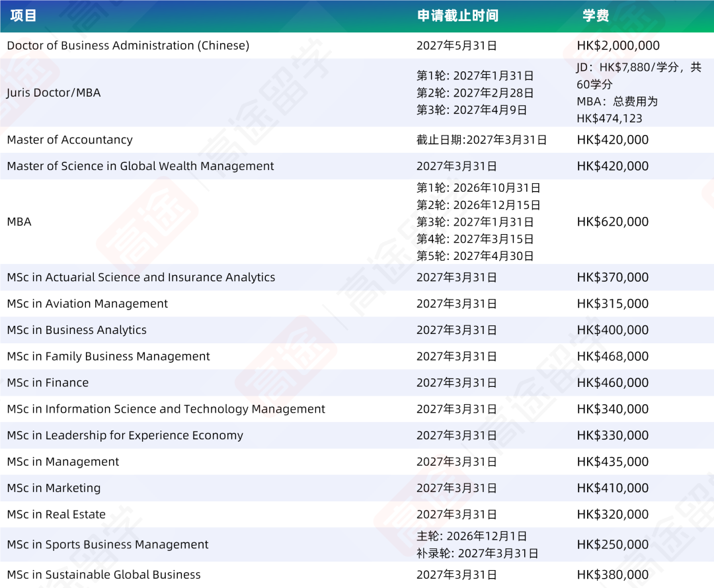Click the 学费 column header
The image size is (714, 588).
point(596,16)
